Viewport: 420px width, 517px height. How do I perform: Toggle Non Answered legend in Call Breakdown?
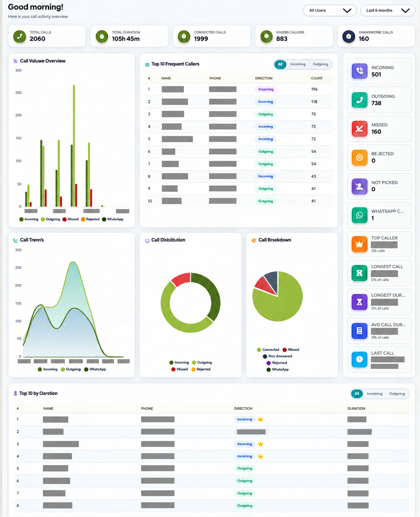(277, 356)
